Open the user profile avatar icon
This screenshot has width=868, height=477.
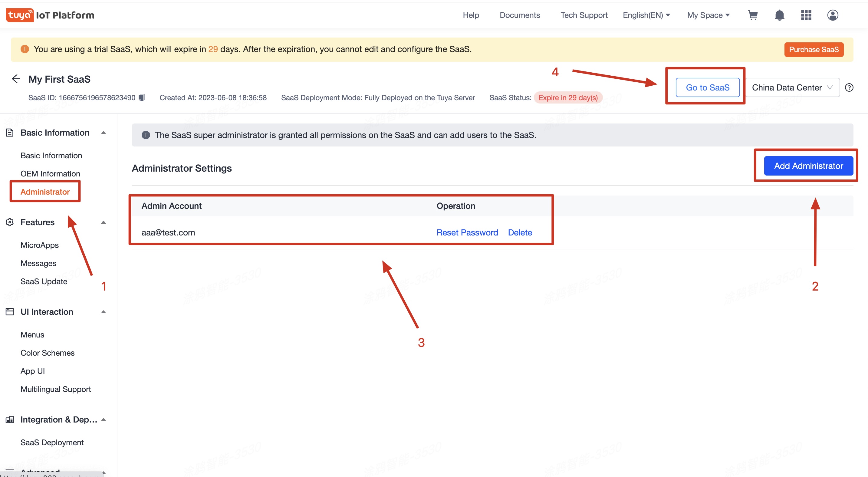click(833, 15)
